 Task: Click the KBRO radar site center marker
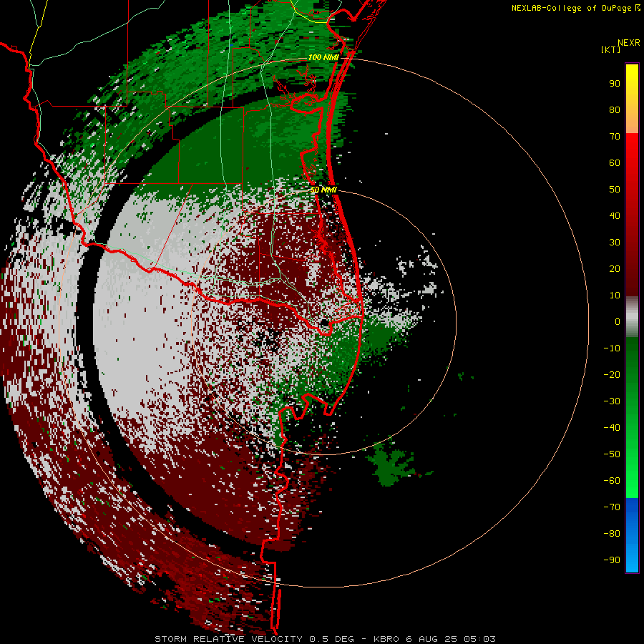[324, 323]
